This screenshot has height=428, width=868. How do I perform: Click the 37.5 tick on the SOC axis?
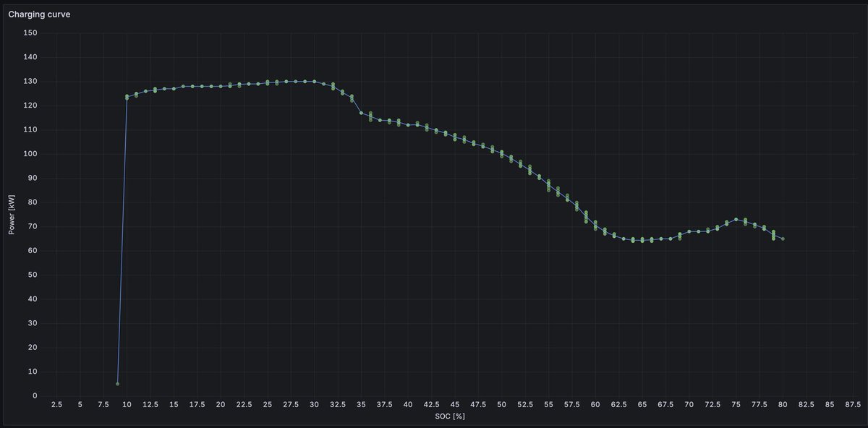(384, 404)
